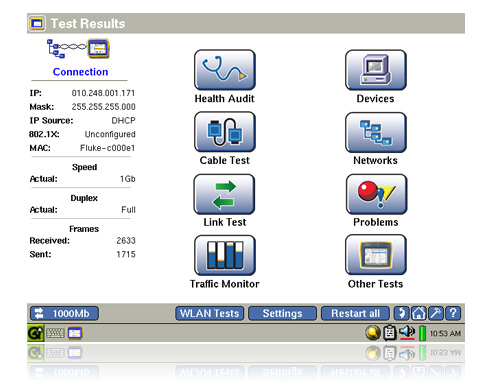488x385 pixels.
Task: Click the speaker volume tray icon
Action: pos(407,332)
